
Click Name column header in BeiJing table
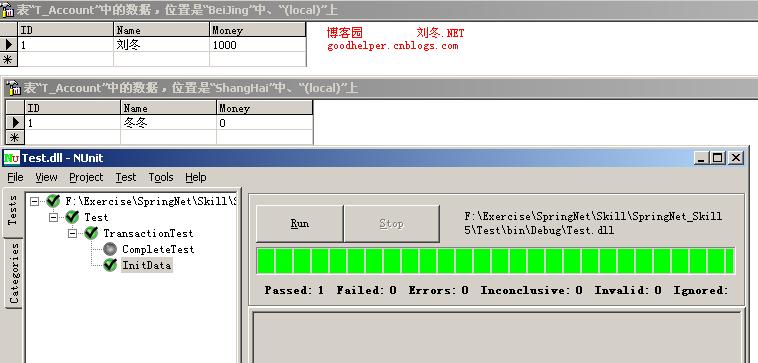pyautogui.click(x=161, y=29)
